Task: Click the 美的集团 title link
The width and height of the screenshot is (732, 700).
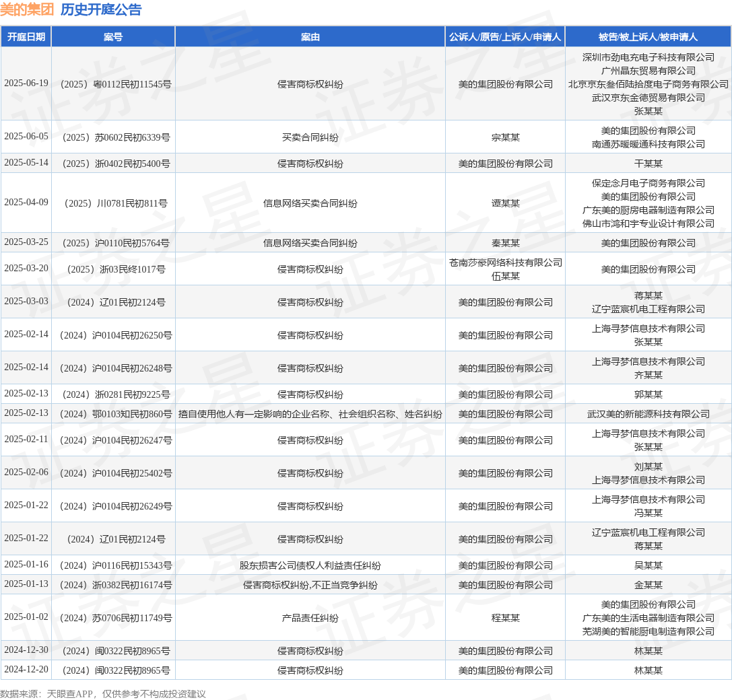Action: click(27, 9)
